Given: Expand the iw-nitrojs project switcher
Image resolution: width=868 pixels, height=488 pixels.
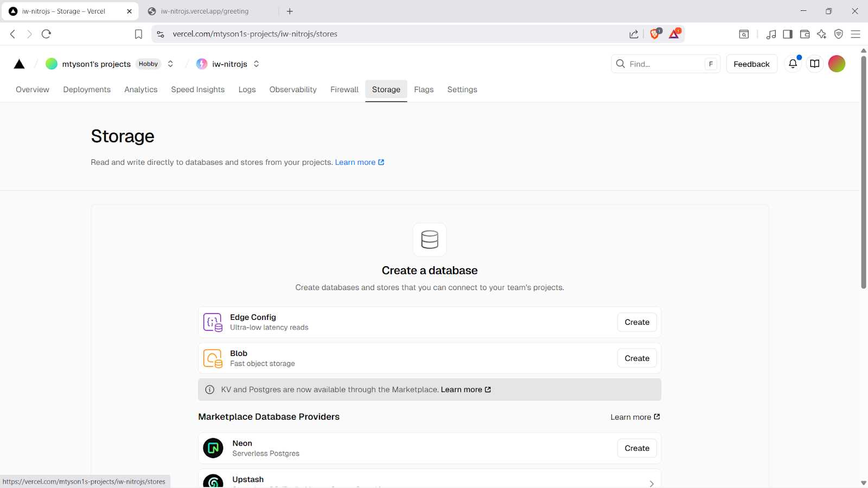Looking at the screenshot, I should [256, 64].
